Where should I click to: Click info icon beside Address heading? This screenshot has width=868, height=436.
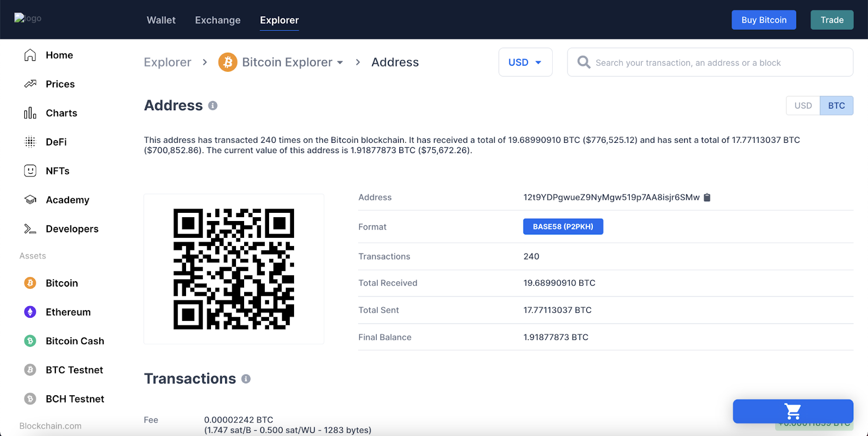tap(213, 105)
